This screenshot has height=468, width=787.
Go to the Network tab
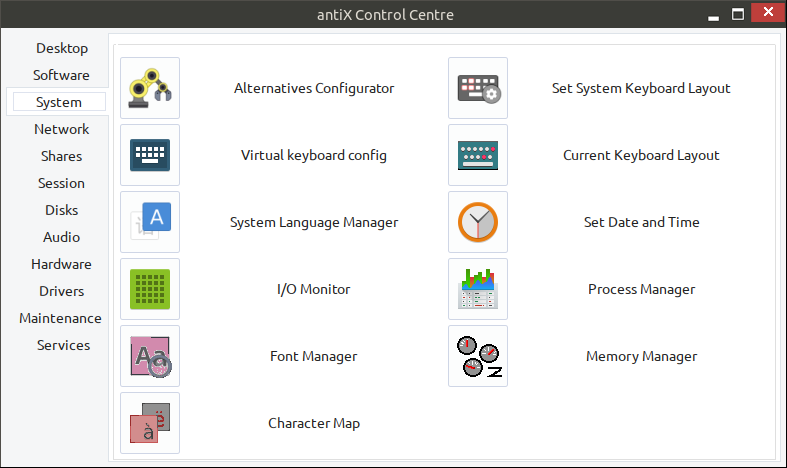click(x=61, y=130)
